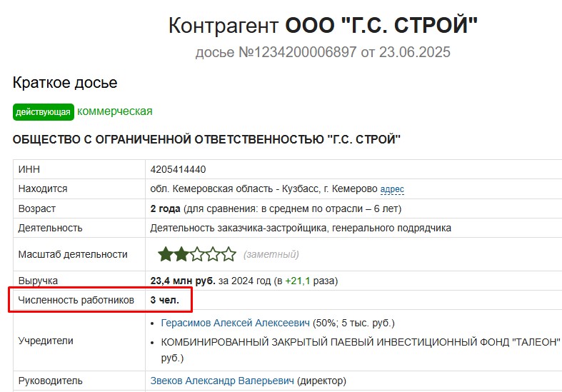Image resolution: width=562 pixels, height=392 pixels.
Task: Click the dossier number and date subtitle
Action: coord(323,52)
